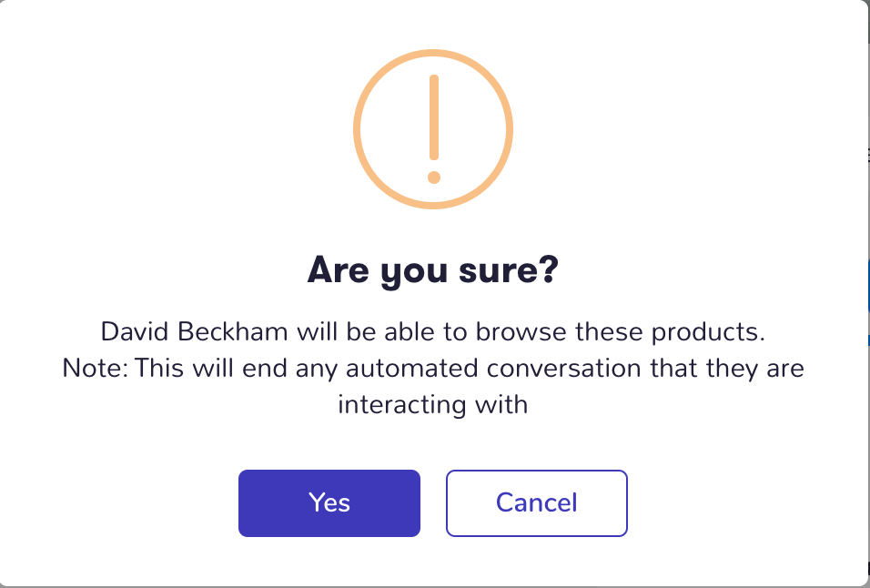Click the word "browse" in the message

tap(521, 331)
